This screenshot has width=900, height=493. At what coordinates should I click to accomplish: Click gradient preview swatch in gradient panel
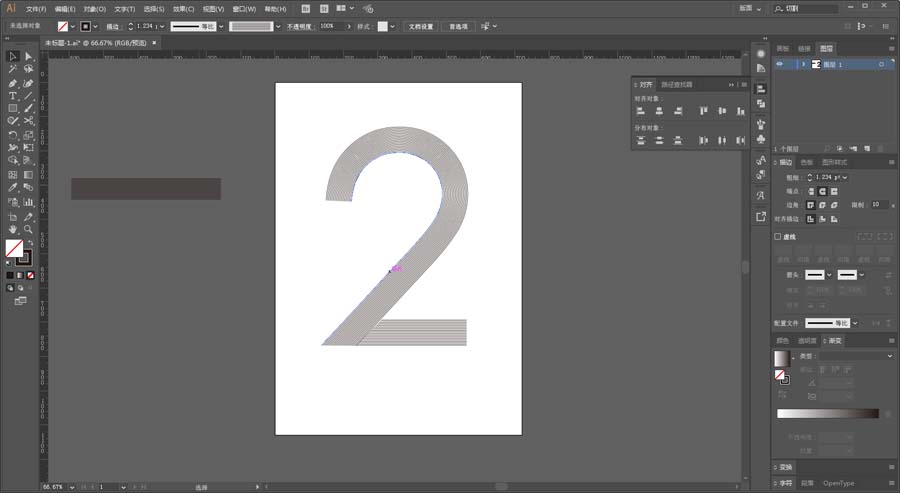782,358
